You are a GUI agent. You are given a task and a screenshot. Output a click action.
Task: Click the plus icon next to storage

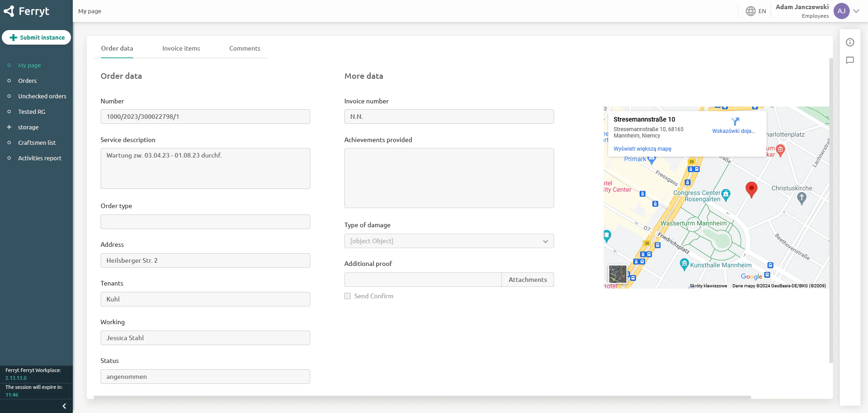9,127
